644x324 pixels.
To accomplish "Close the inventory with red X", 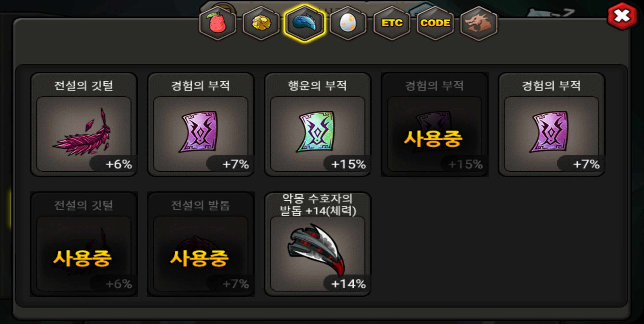I will (x=622, y=16).
